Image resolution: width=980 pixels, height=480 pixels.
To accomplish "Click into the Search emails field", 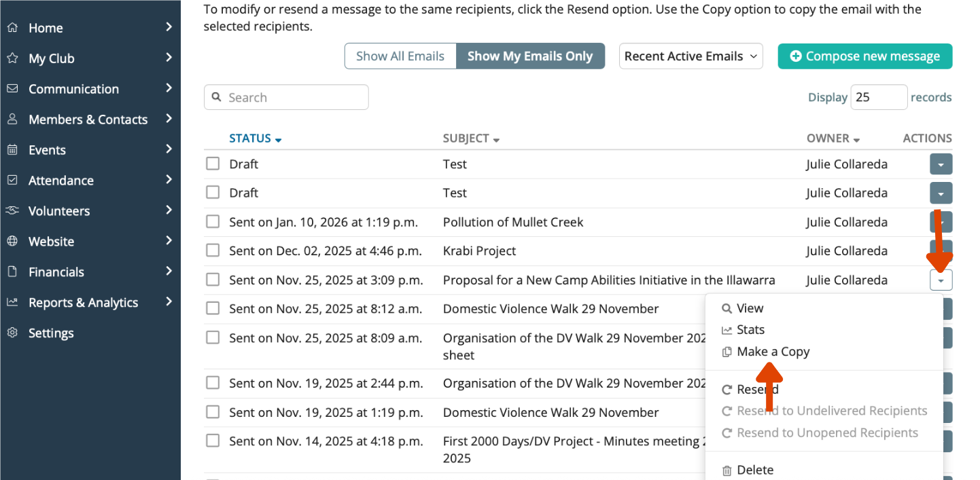I will pyautogui.click(x=286, y=97).
